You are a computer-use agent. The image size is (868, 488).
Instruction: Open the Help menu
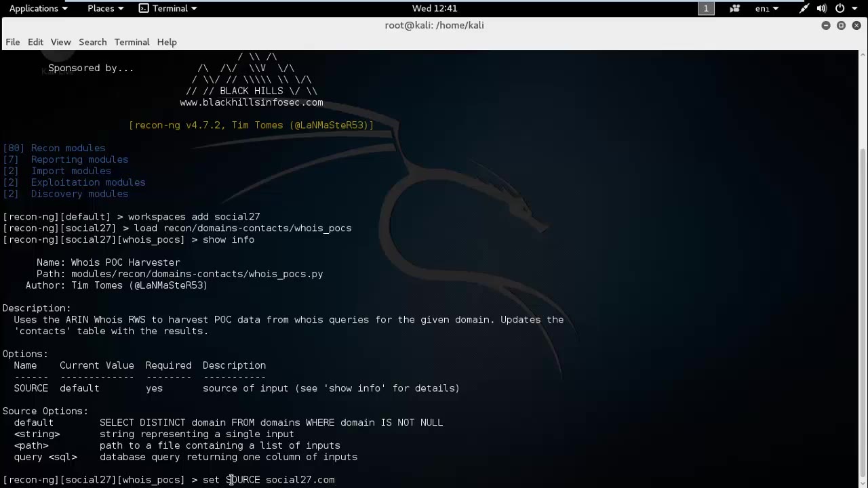coord(167,42)
